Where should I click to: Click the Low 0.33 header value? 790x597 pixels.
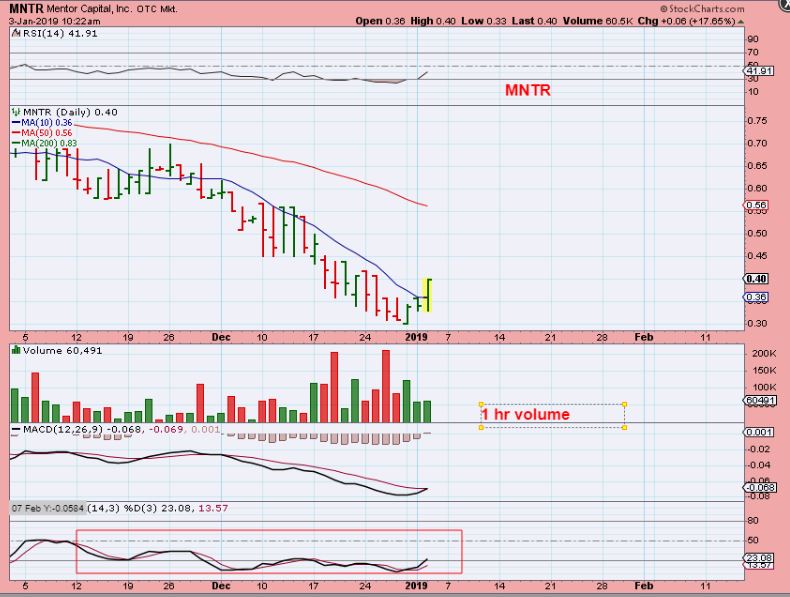[x=484, y=21]
